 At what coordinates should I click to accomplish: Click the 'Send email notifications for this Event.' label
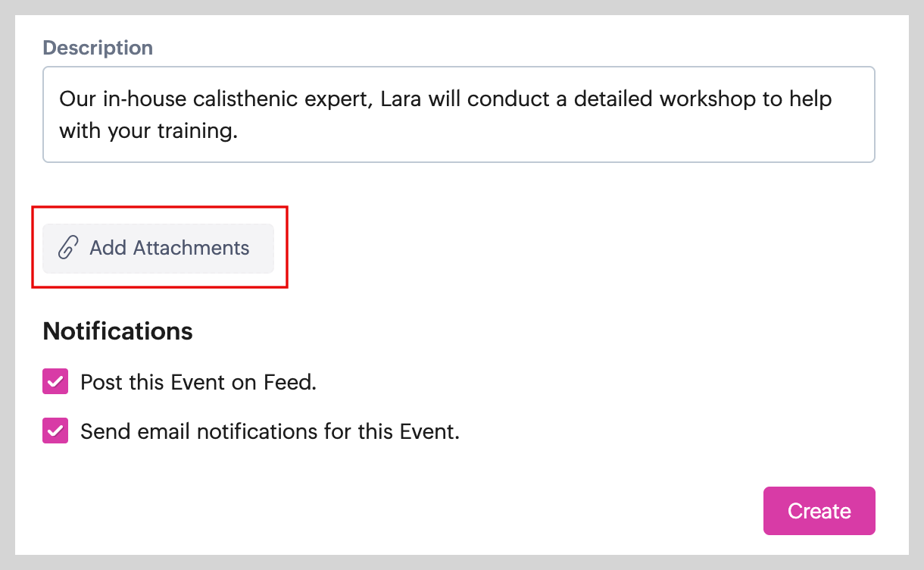coord(270,432)
